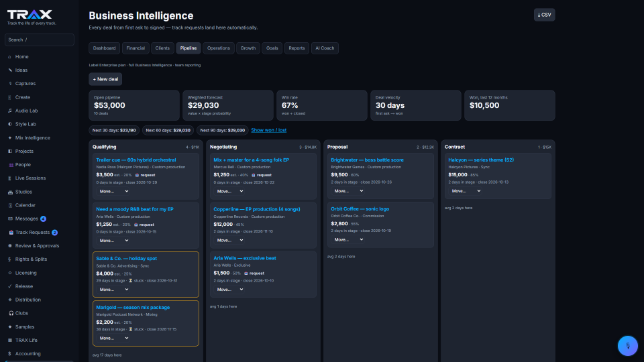The height and width of the screenshot is (362, 644).
Task: Open Move dropdown on Halcyon deal
Action: pos(466,191)
